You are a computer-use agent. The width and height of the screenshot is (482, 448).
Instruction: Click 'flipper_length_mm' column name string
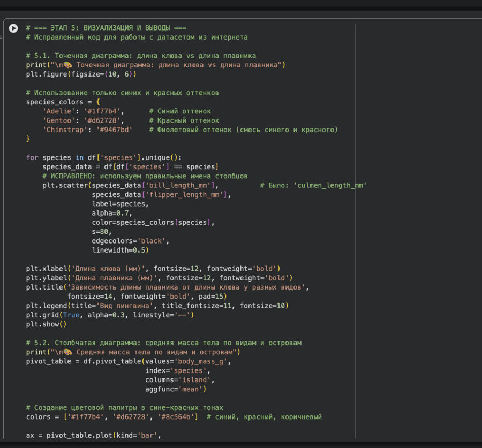(x=191, y=194)
